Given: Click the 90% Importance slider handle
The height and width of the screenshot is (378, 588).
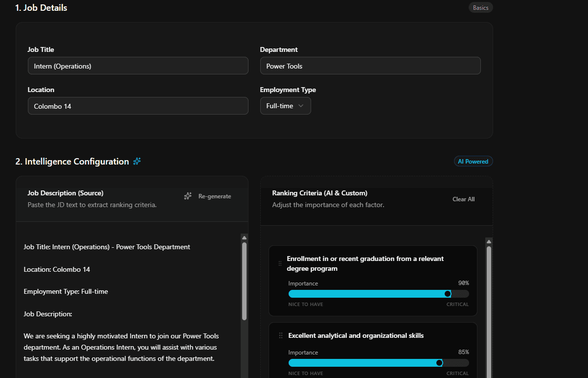Looking at the screenshot, I should [448, 294].
